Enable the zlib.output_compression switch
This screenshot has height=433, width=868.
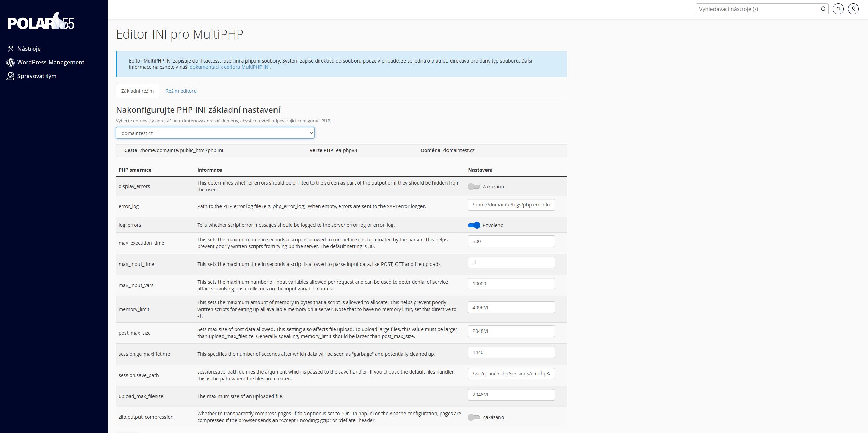[474, 417]
